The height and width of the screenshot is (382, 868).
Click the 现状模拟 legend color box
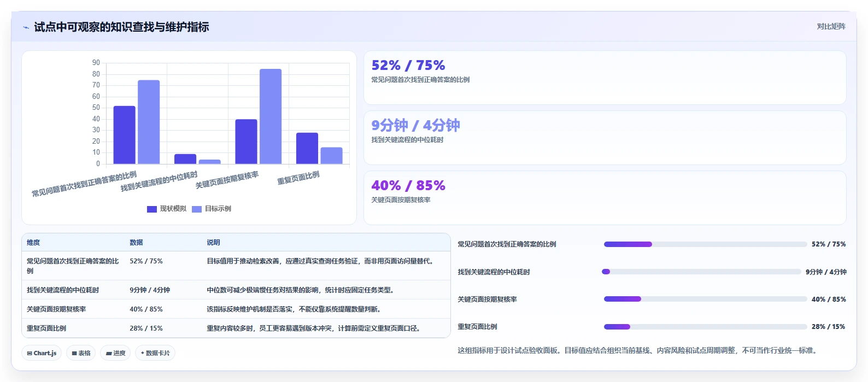point(152,209)
